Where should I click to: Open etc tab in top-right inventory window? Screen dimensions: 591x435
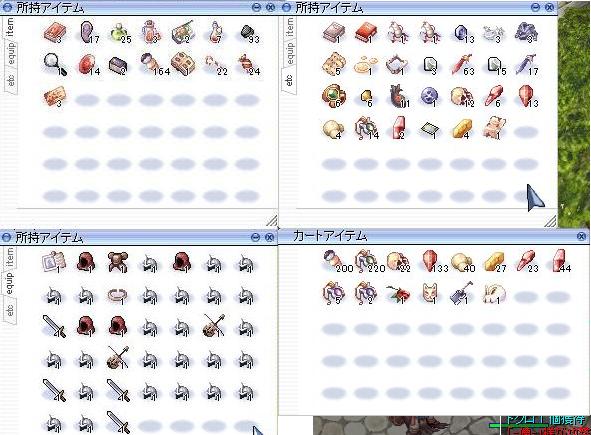point(289,81)
